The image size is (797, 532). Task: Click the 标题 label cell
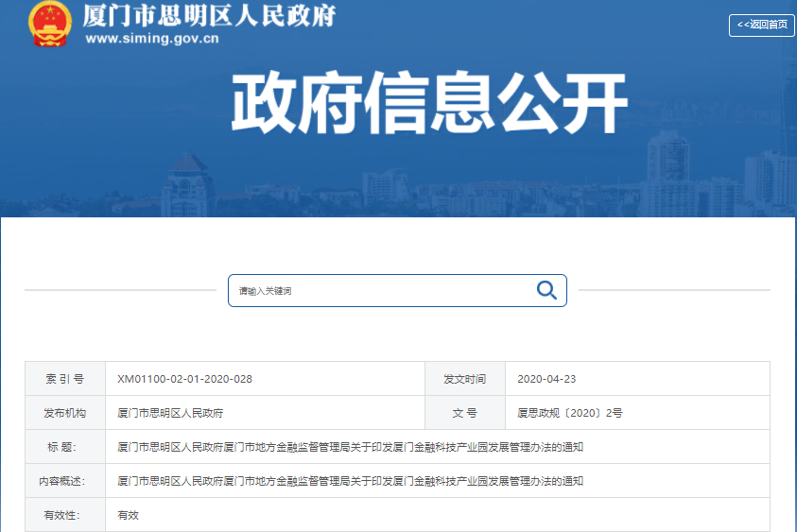(64, 447)
